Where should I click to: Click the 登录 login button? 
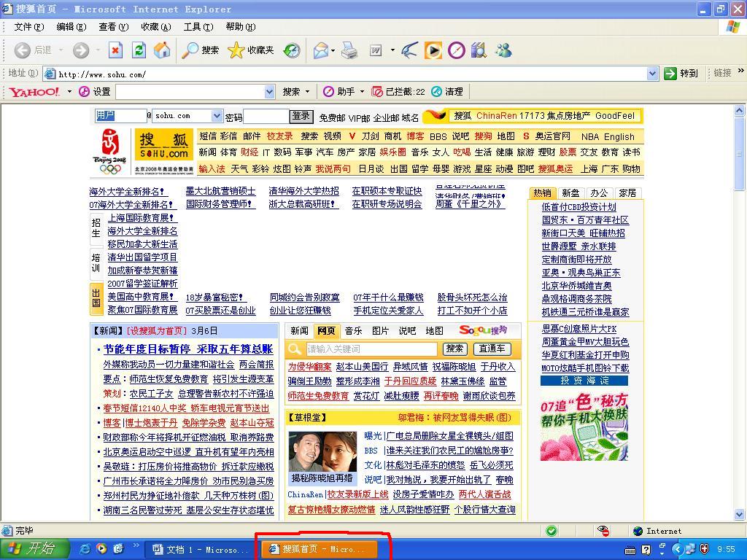click(x=301, y=116)
